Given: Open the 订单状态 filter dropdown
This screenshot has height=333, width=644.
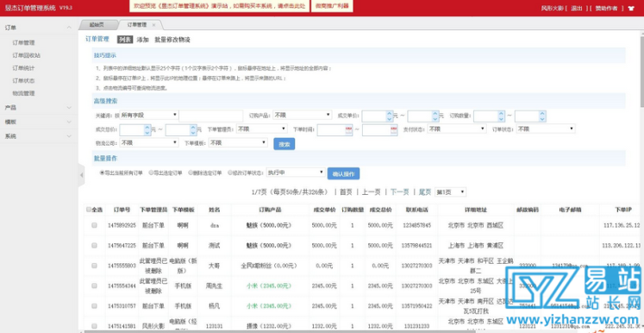Looking at the screenshot, I should pyautogui.click(x=546, y=129).
